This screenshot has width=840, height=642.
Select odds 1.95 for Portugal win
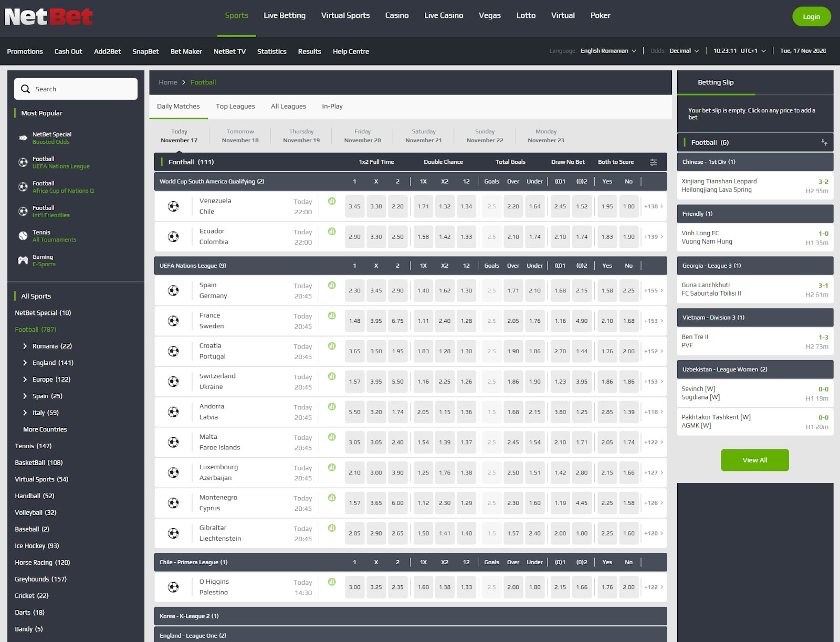(397, 351)
